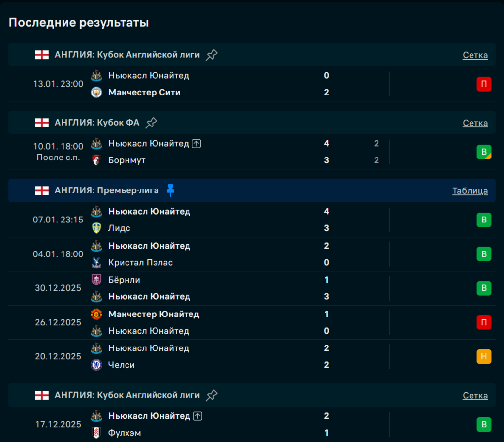This screenshot has width=504, height=442.
Task: Click Chelsea club crest
Action: tap(96, 365)
